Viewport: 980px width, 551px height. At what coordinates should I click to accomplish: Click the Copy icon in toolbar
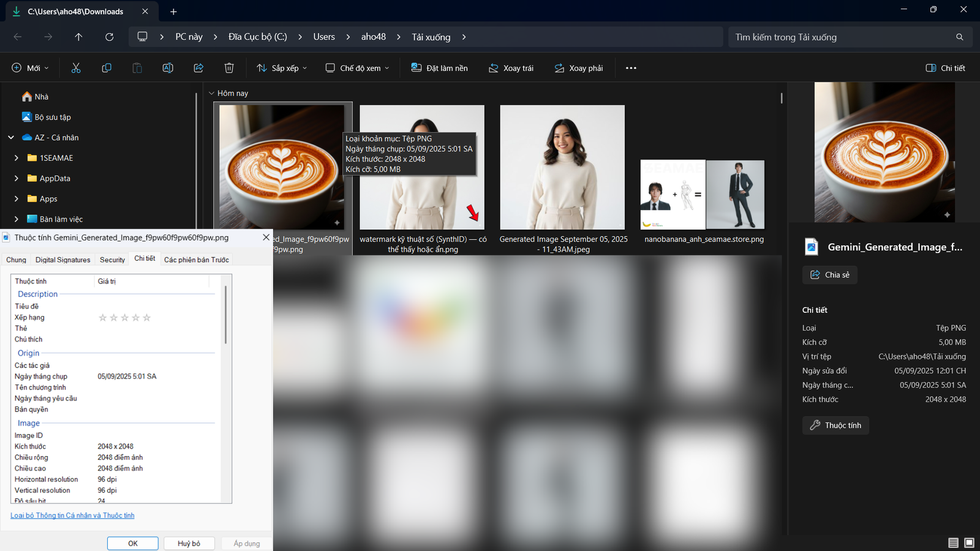[x=107, y=68]
